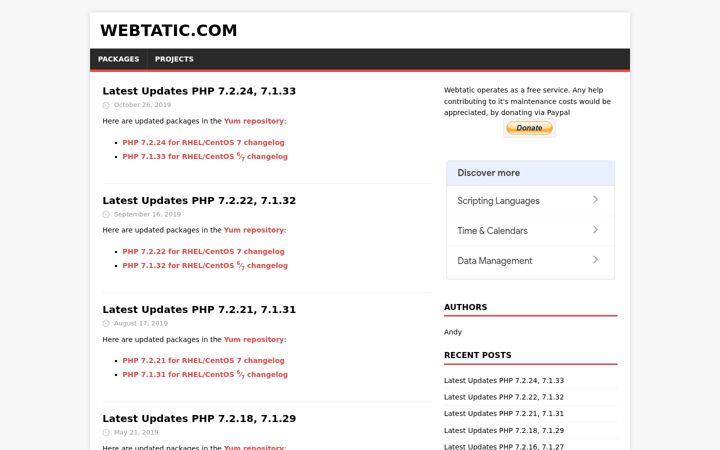
Task: Open PHP 7.1.32 for RHEL/CentOS 6/7 changelog
Action: (205, 265)
